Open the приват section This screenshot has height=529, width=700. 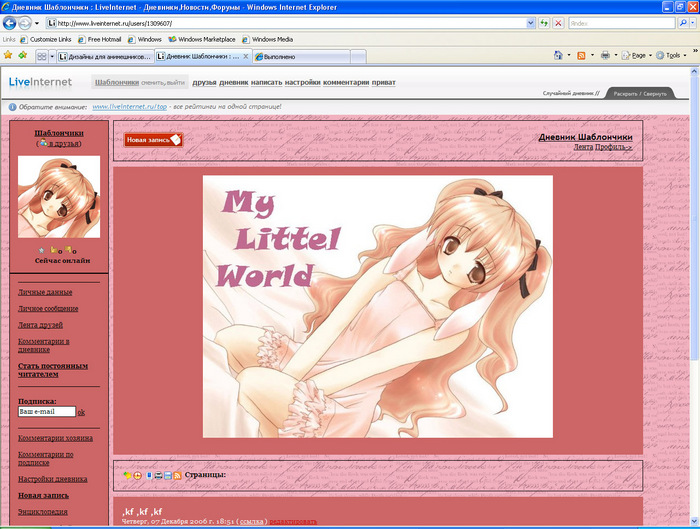[x=383, y=82]
